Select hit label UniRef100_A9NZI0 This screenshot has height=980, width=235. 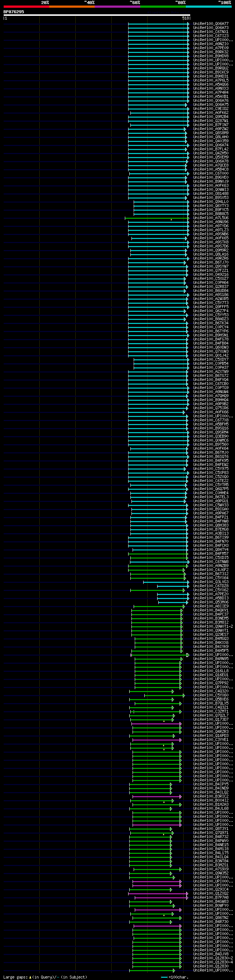tap(211, 44)
